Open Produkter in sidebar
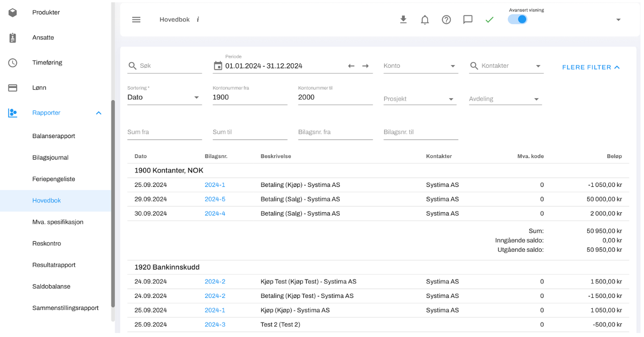The height and width of the screenshot is (337, 644). point(46,12)
